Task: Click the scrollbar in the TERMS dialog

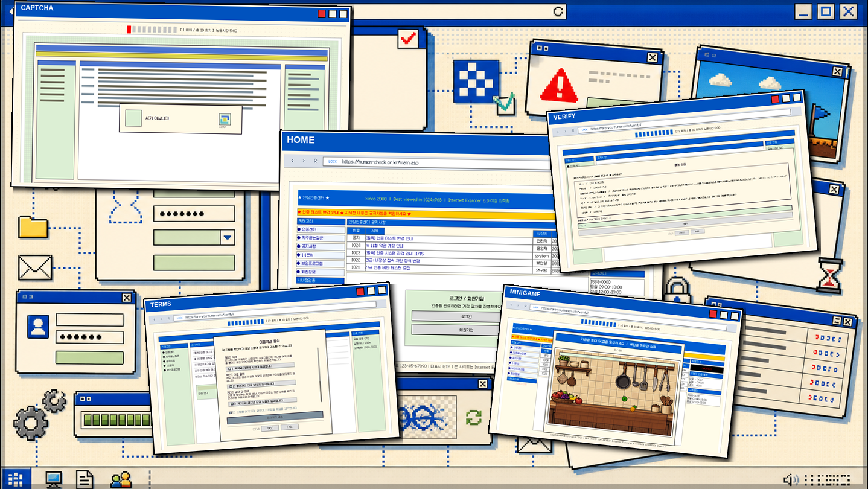Action: point(319,374)
